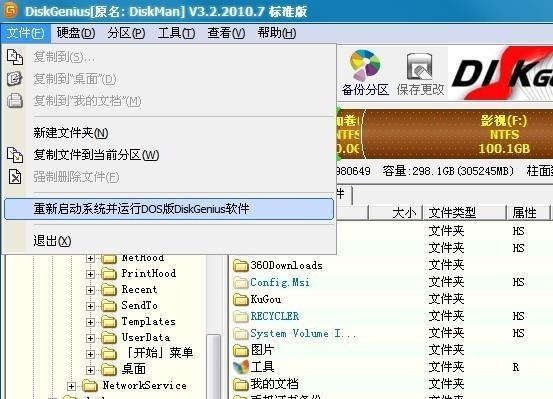Expand the NetHood tree node

[90, 258]
